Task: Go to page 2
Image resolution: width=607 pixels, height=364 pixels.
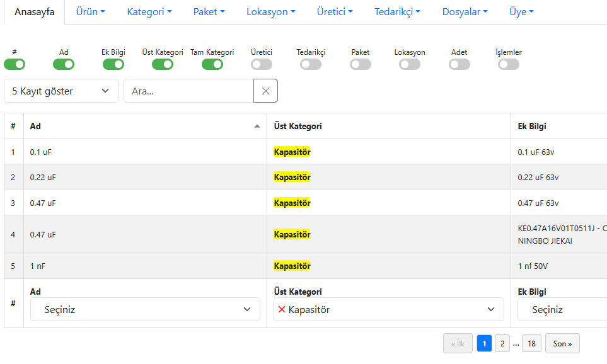Action: click(502, 343)
